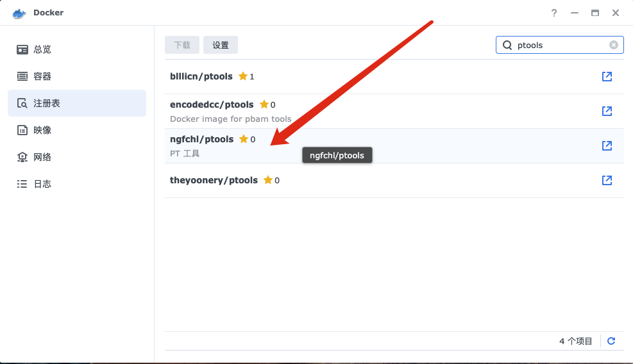Select 注册表 registry in sidebar
The width and height of the screenshot is (633, 364).
pyautogui.click(x=77, y=103)
